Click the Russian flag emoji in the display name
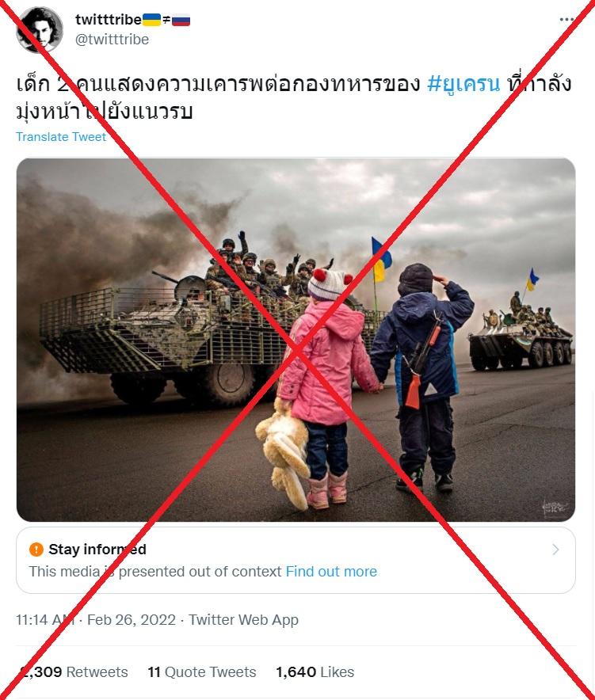 (x=181, y=20)
